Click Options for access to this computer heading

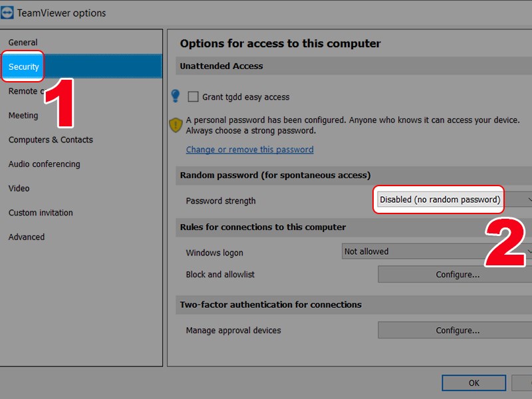(280, 43)
